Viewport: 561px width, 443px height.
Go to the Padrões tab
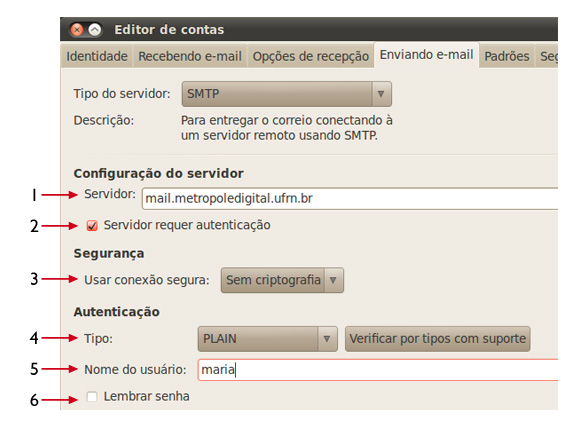click(507, 56)
